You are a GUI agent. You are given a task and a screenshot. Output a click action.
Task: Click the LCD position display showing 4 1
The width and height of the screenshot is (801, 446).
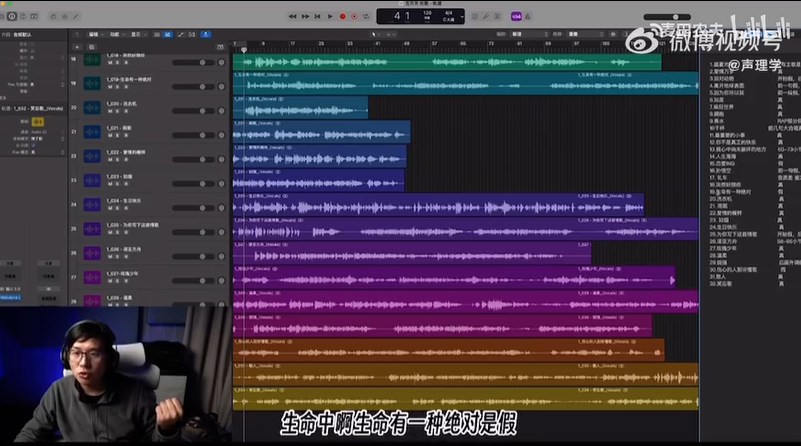pos(402,17)
